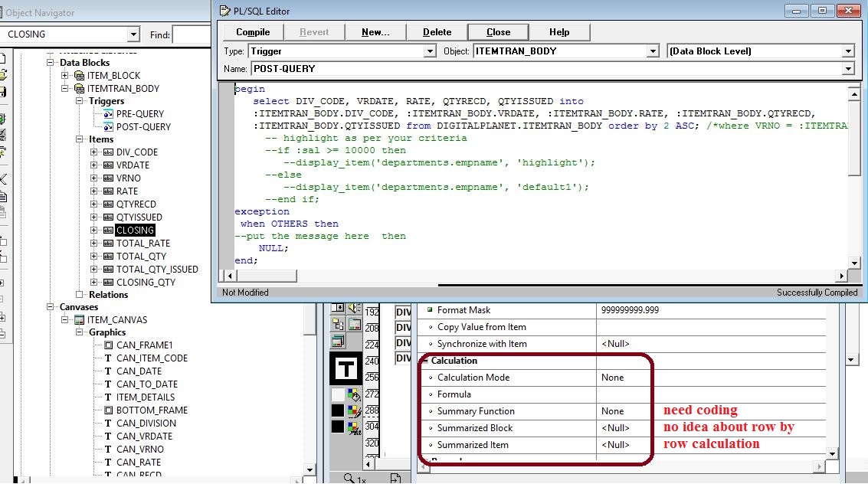
Task: Click the ITEMTRAN_BODY data block icon
Action: pyautogui.click(x=79, y=89)
